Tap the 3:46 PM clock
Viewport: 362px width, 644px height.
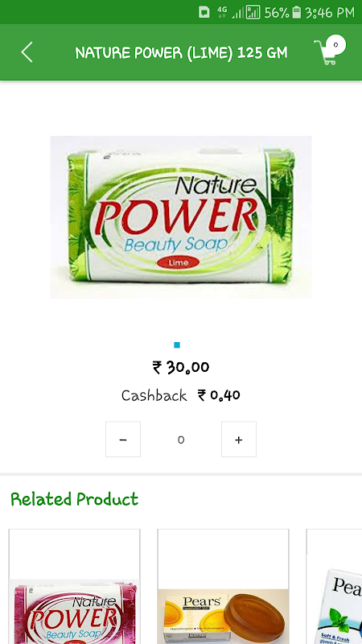(x=330, y=12)
